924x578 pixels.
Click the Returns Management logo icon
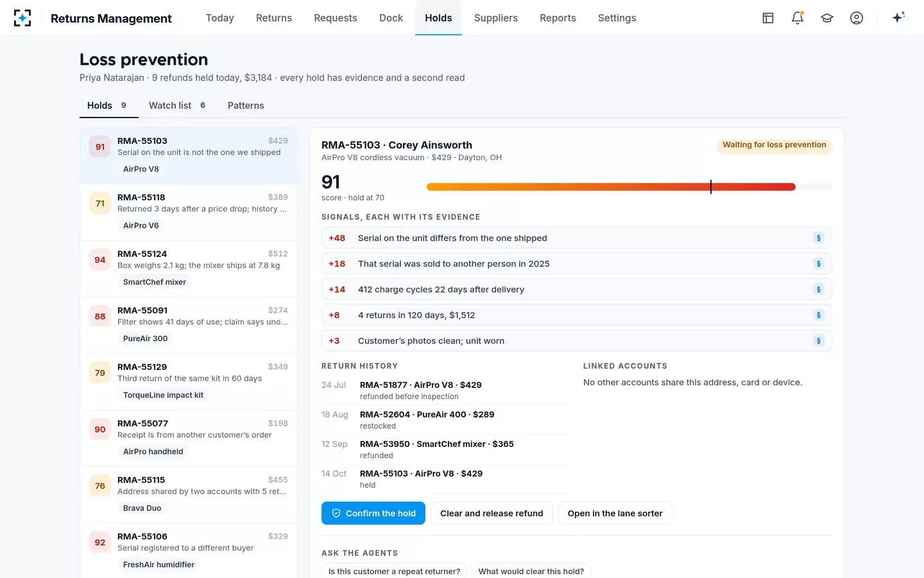[x=22, y=18]
